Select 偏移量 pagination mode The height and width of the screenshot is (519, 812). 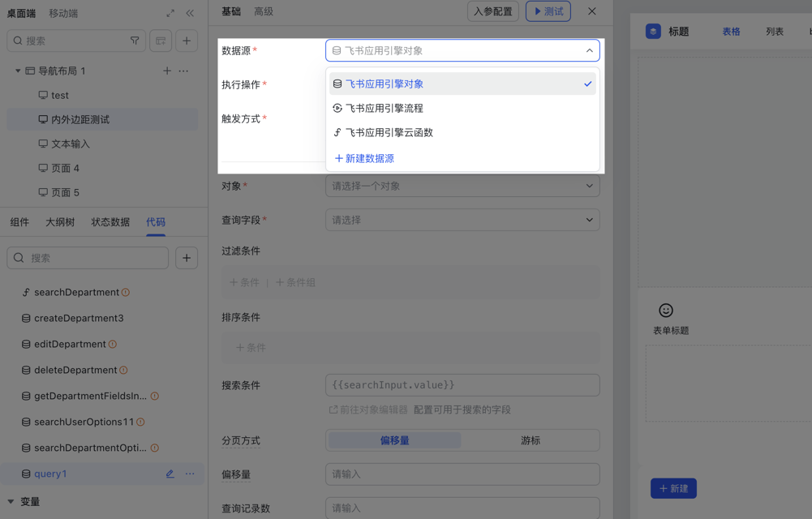(394, 440)
